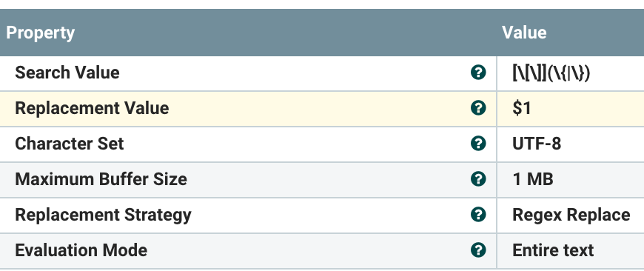This screenshot has width=644, height=271.
Task: Select the Maximum Buffer Size property name
Action: (101, 179)
